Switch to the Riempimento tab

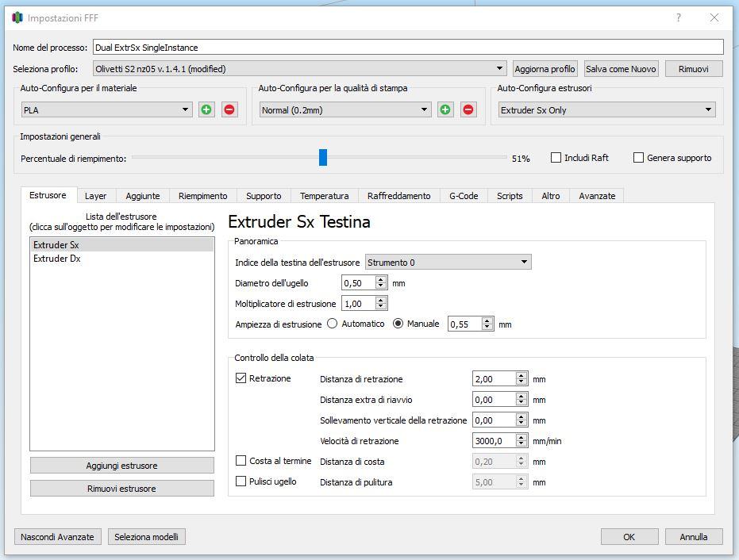pyautogui.click(x=202, y=196)
